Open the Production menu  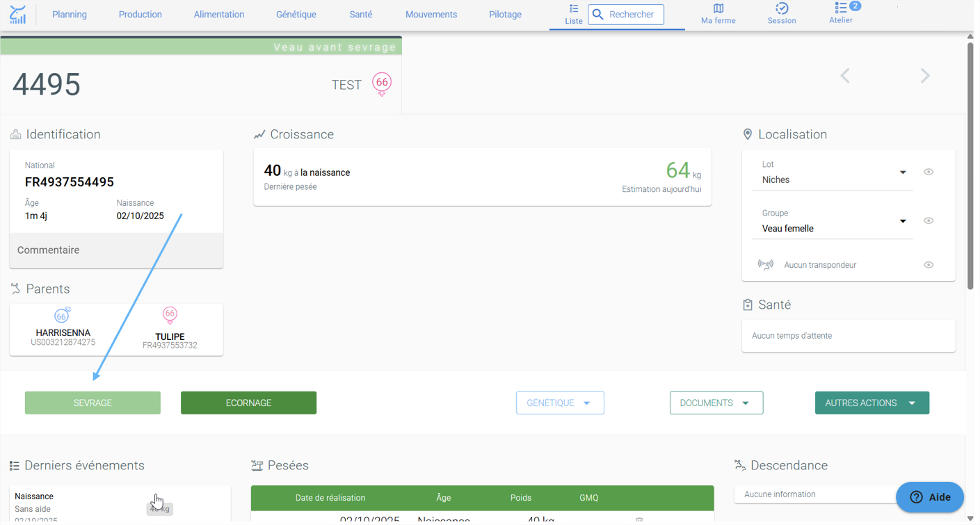pyautogui.click(x=140, y=15)
